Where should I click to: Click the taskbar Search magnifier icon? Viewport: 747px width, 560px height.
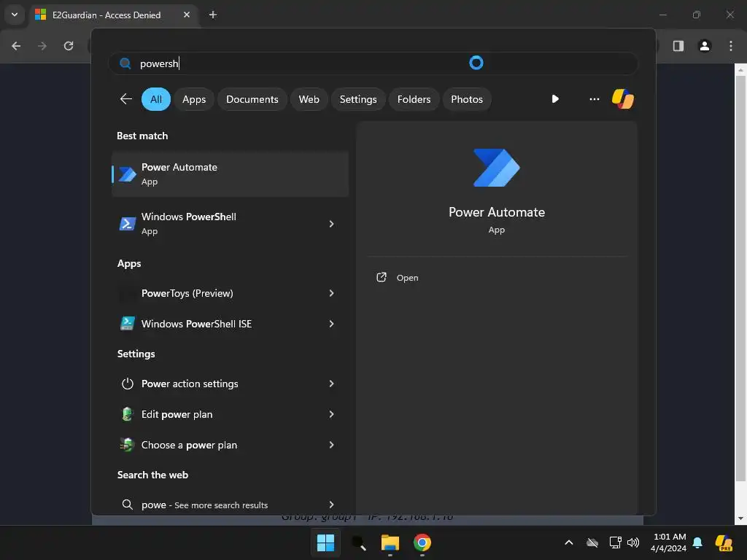click(x=358, y=542)
